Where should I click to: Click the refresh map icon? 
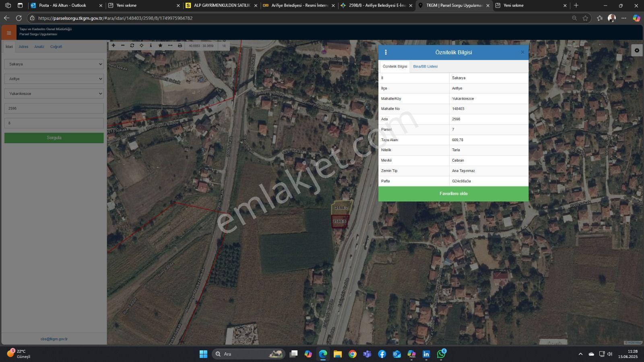132,45
